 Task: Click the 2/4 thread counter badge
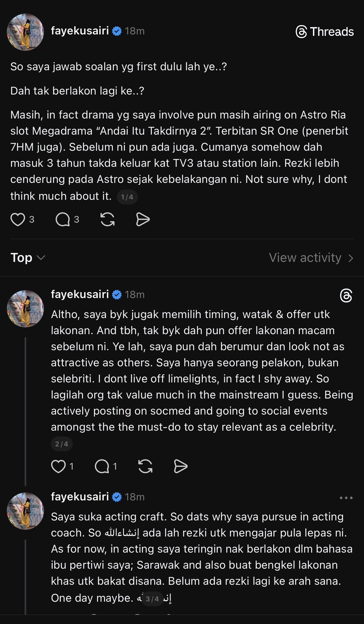coord(62,444)
